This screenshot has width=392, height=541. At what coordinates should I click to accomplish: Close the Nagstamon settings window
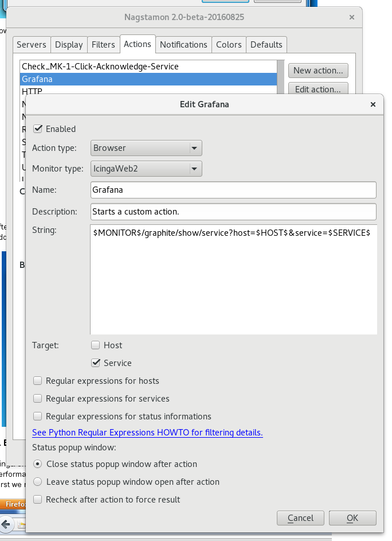pos(352,17)
